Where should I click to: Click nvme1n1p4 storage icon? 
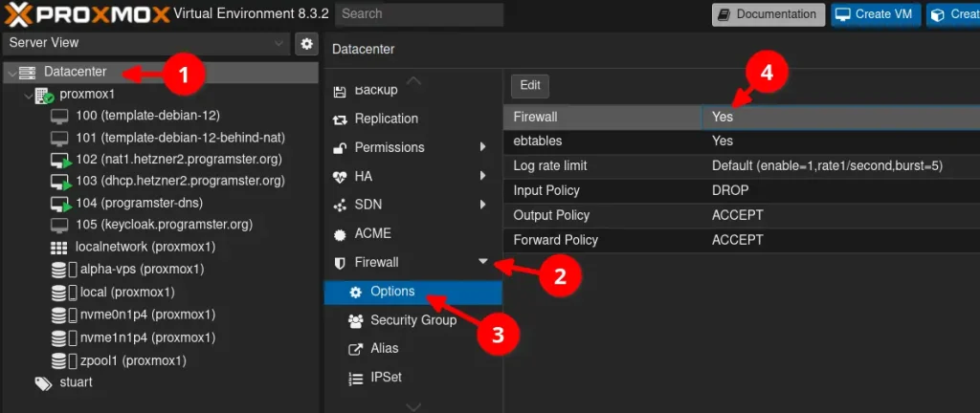(63, 337)
